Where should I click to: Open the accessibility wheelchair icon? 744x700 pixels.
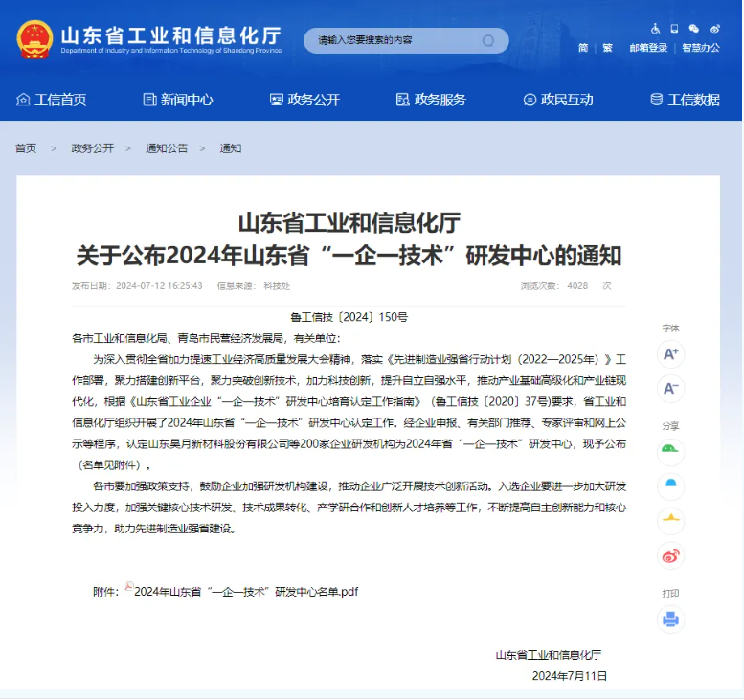[655, 29]
